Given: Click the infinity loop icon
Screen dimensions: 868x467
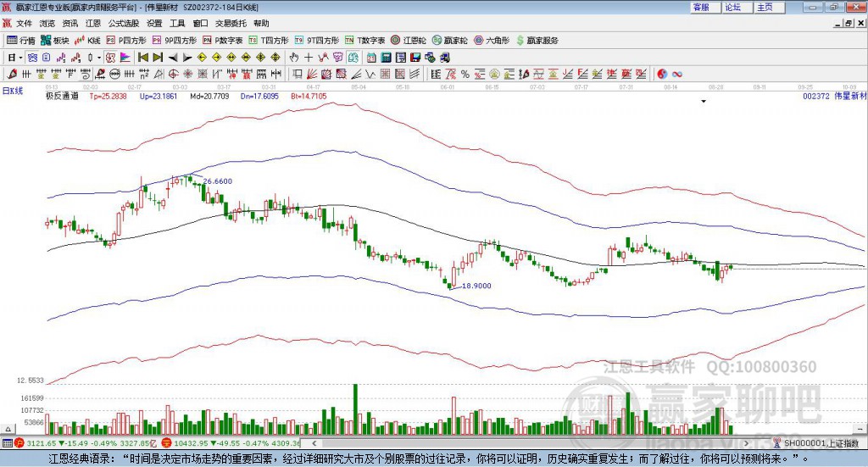Looking at the screenshot, I should 677,74.
